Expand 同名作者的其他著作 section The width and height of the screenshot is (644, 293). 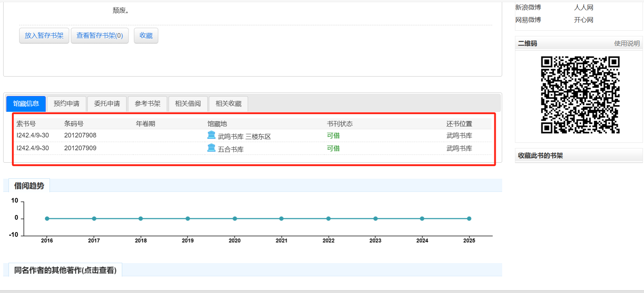(x=65, y=270)
